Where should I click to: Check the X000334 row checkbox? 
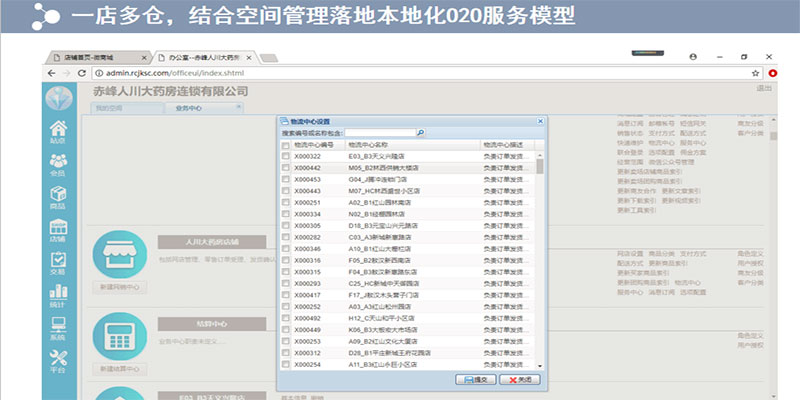286,214
